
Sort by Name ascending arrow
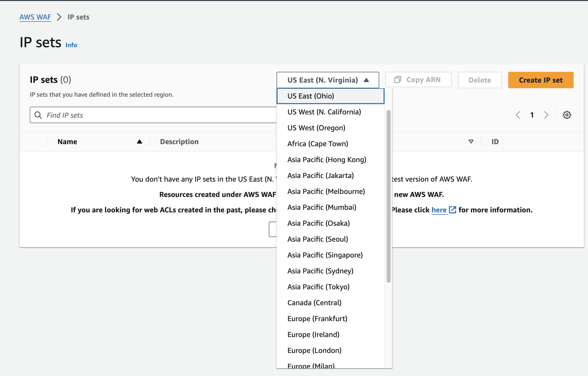pos(139,142)
